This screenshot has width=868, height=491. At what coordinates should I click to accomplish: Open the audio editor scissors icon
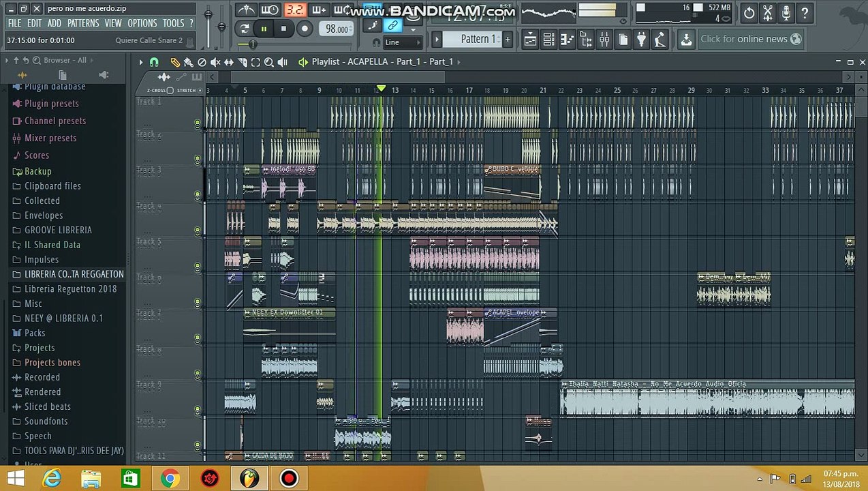[x=768, y=12]
